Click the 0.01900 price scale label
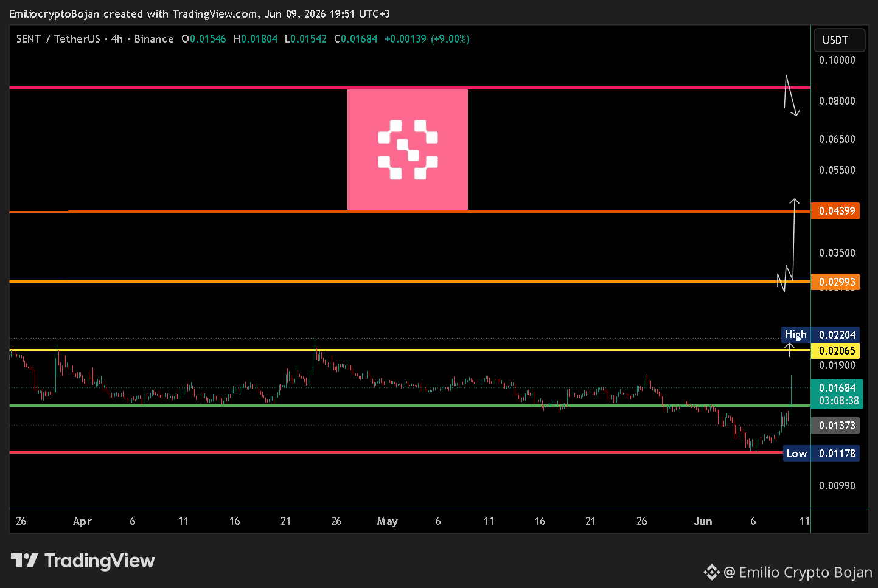The width and height of the screenshot is (878, 588). coord(837,365)
